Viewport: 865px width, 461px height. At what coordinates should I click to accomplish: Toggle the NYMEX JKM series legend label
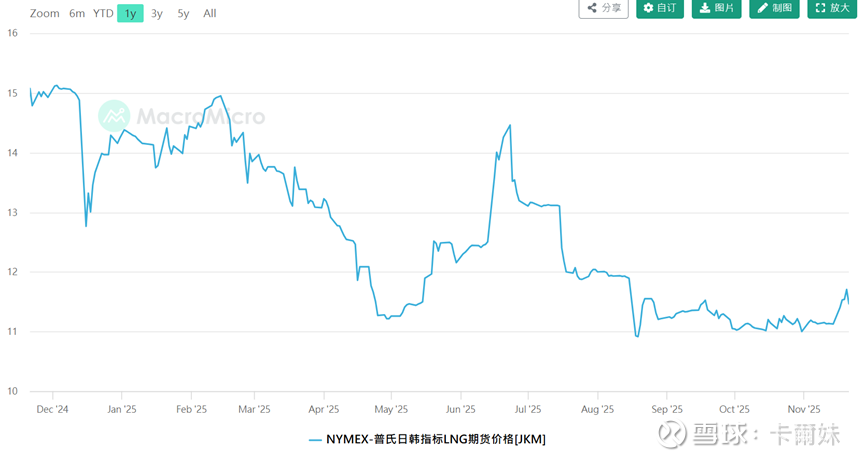coord(436,439)
